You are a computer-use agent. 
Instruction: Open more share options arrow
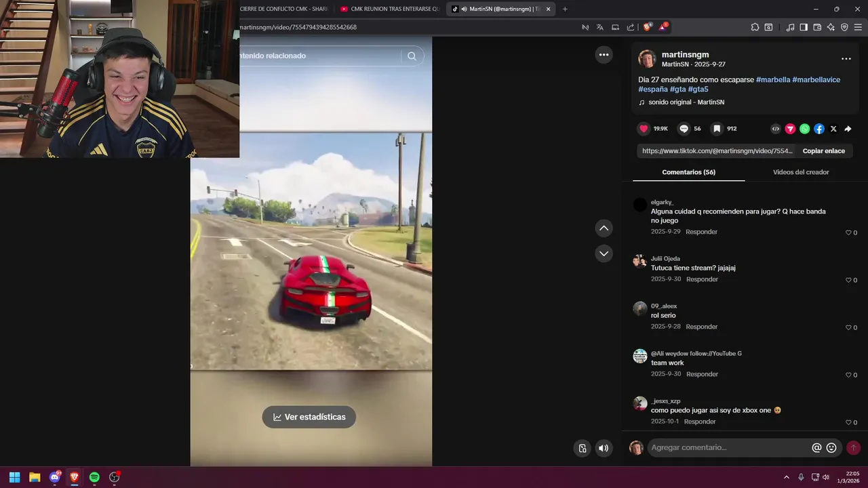(848, 129)
